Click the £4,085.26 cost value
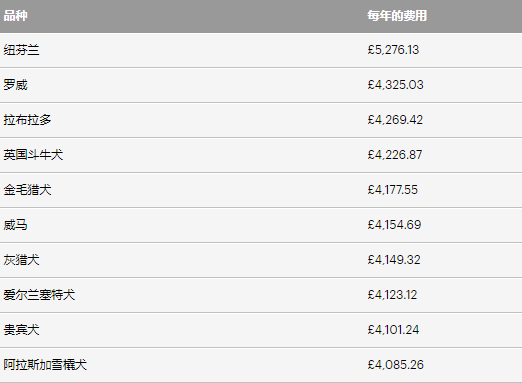The height and width of the screenshot is (383, 522). (x=395, y=365)
